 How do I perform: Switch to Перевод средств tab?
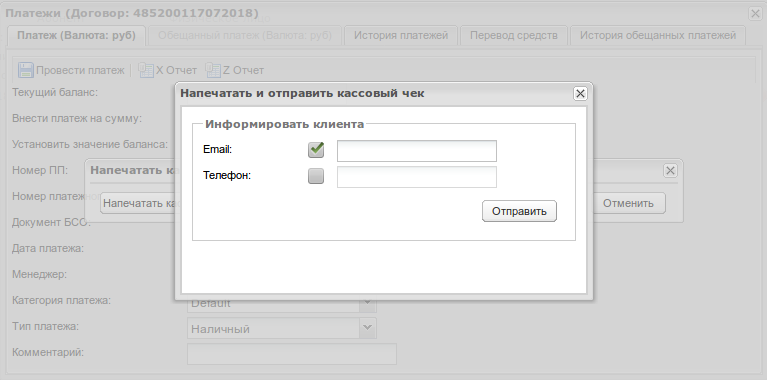514,36
